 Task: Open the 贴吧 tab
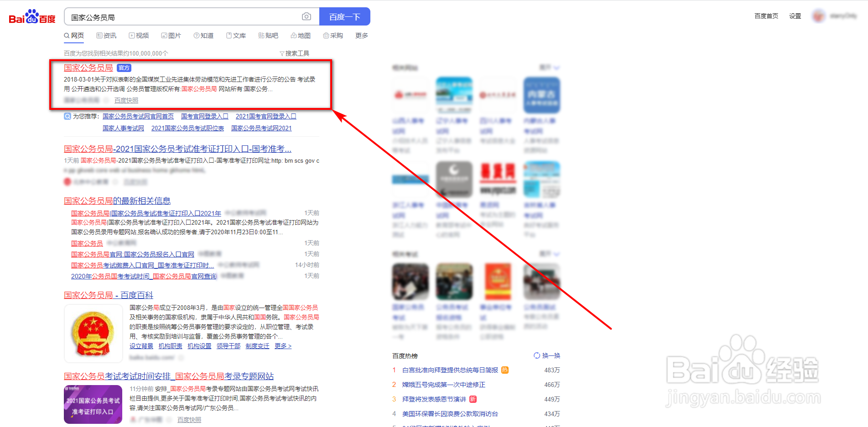click(x=268, y=36)
